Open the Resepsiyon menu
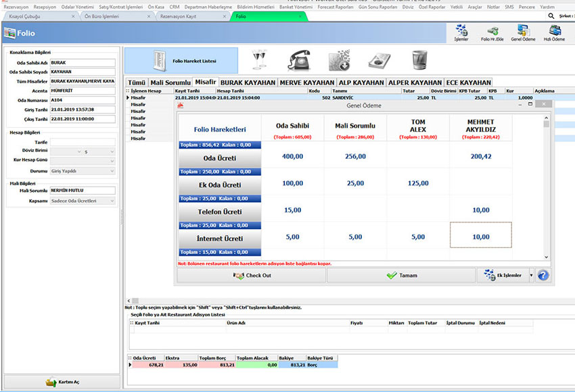The height and width of the screenshot is (392, 575). pos(45,7)
